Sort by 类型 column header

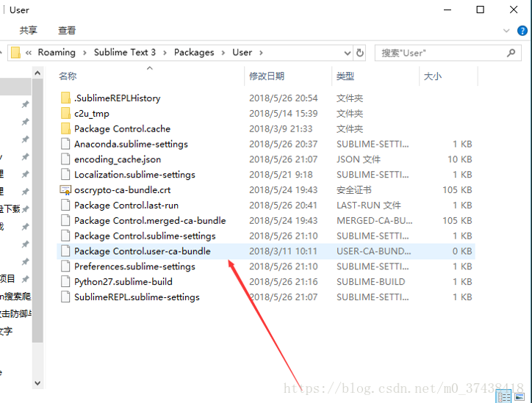coord(345,76)
